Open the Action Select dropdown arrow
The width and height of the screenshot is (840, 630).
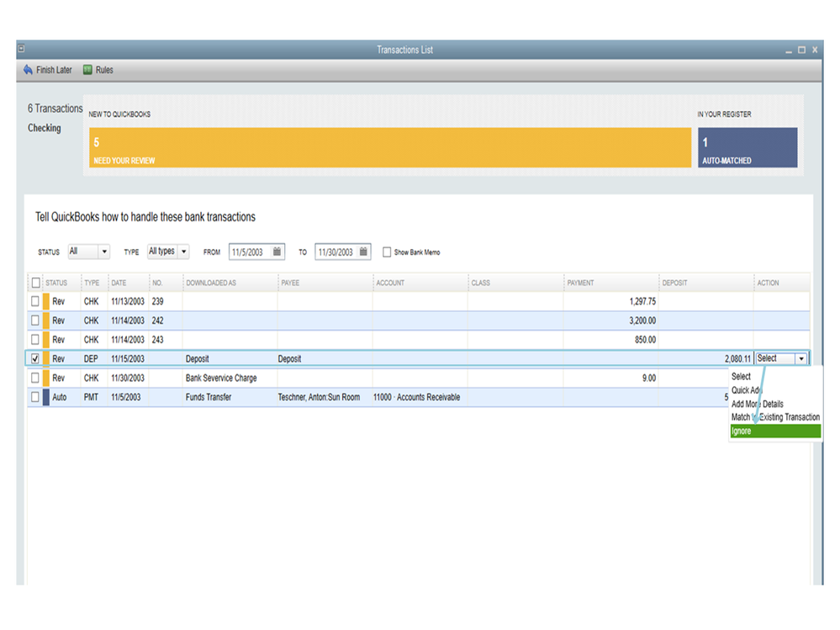point(800,358)
